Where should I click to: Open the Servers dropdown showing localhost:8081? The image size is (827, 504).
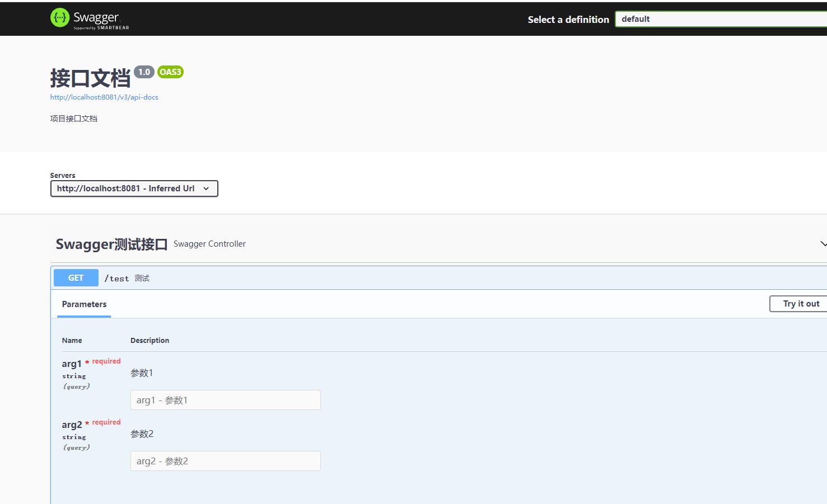pyautogui.click(x=134, y=189)
